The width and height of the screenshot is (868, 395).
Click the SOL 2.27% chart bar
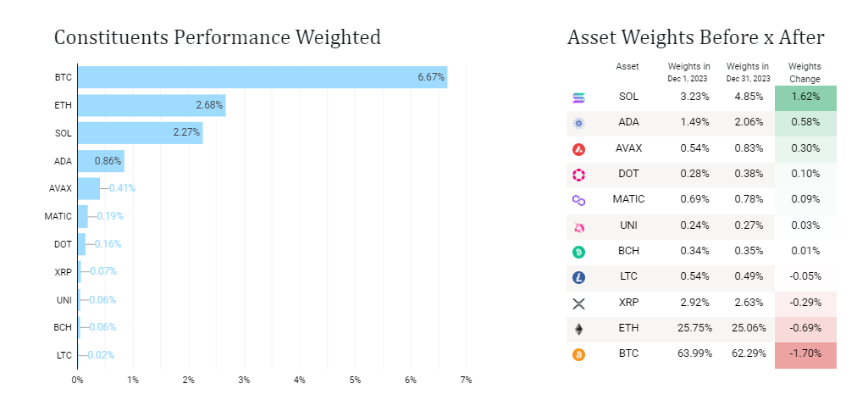[140, 132]
